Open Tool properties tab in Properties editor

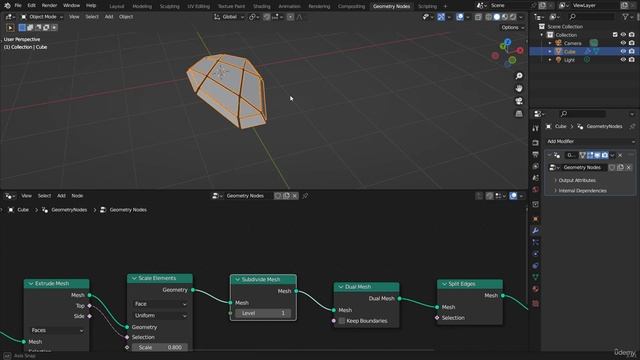(536, 129)
